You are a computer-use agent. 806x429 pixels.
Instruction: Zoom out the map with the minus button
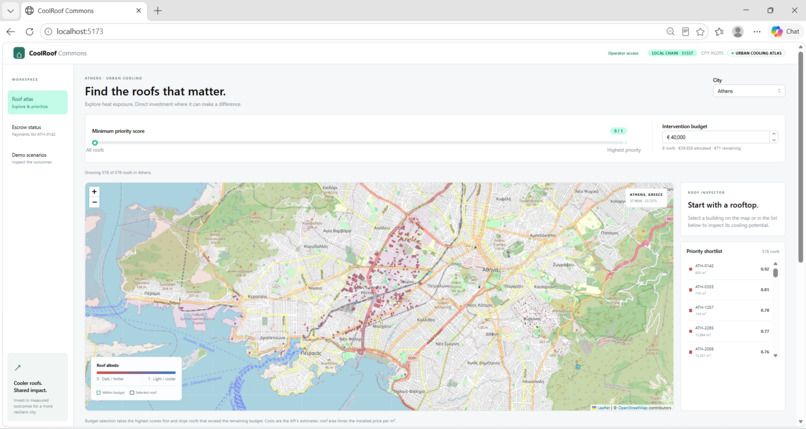click(94, 202)
